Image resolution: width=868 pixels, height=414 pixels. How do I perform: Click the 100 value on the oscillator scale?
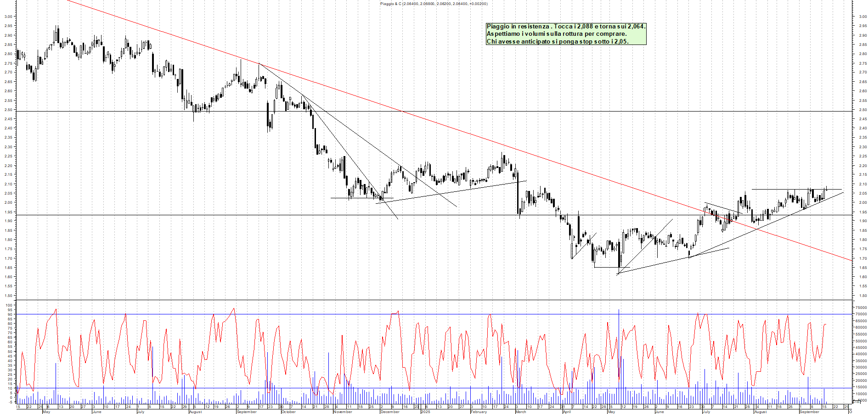coord(9,305)
